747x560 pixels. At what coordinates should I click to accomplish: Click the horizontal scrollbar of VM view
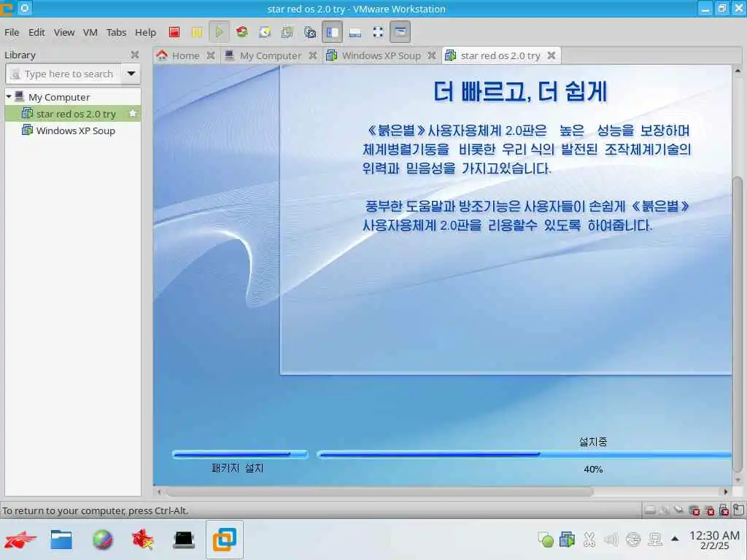point(379,491)
